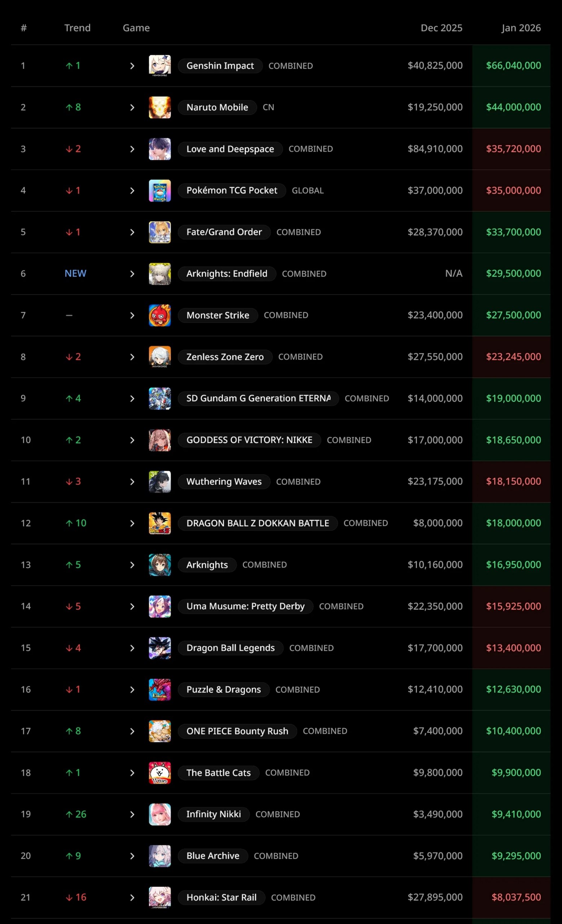Screen dimensions: 562x924
Task: Click the Genshin Impact game icon
Action: coord(159,66)
